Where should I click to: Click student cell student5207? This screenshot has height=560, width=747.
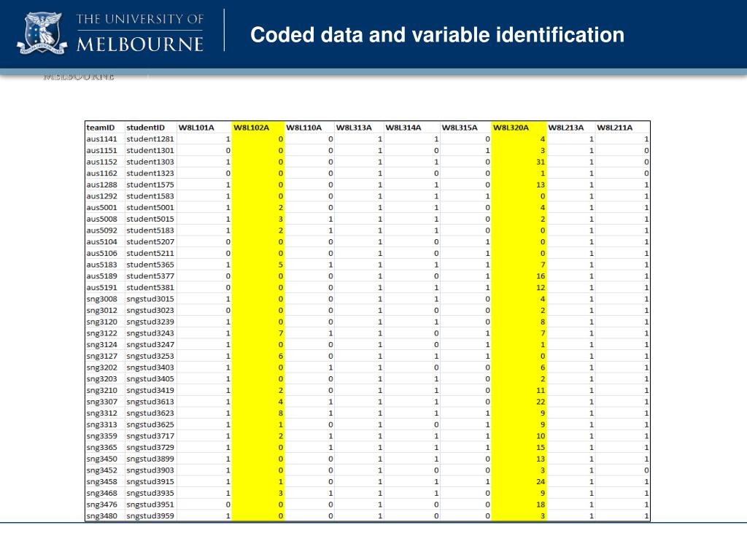coord(150,242)
